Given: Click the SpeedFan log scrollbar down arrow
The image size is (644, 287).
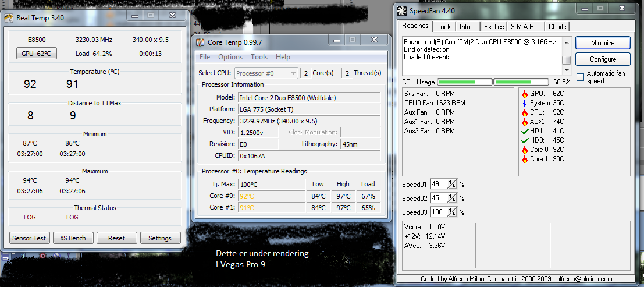Looking at the screenshot, I should click(x=567, y=70).
